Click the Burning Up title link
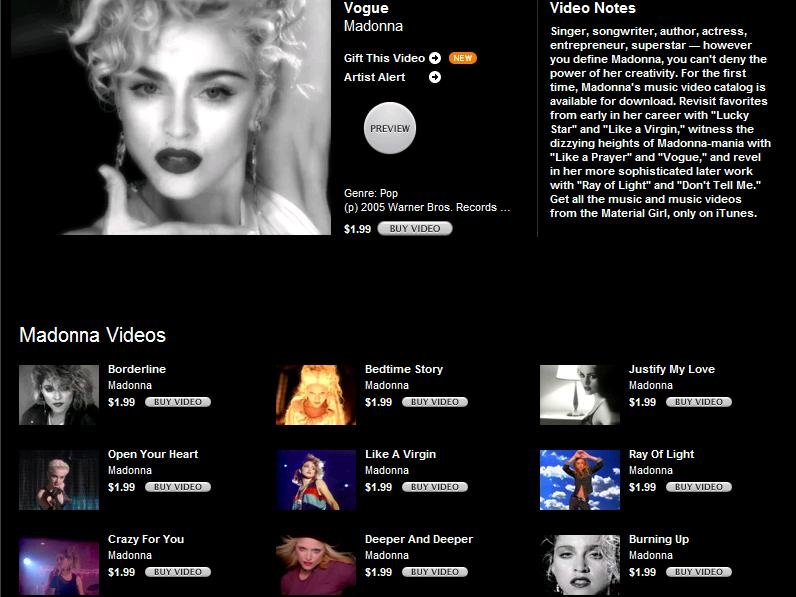 click(x=659, y=539)
